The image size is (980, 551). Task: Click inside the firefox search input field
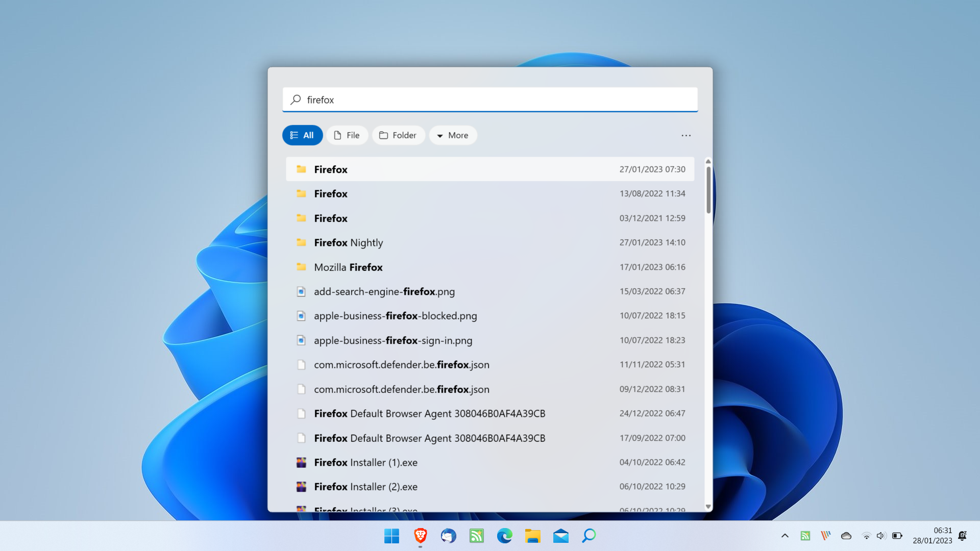[490, 99]
